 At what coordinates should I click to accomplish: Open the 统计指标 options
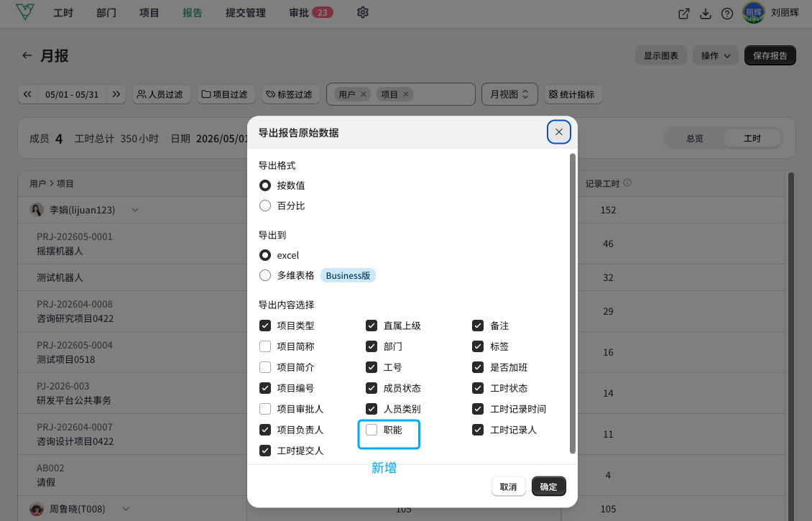(573, 94)
